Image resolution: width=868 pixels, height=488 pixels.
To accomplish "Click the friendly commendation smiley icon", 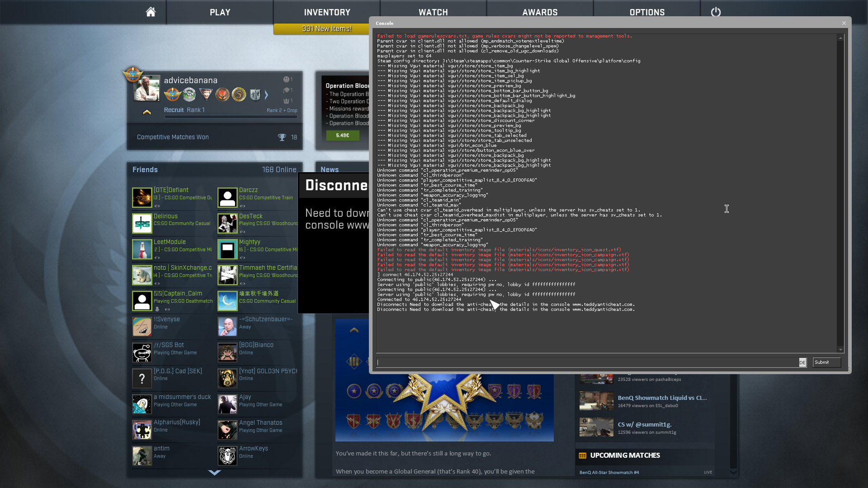I will [286, 80].
